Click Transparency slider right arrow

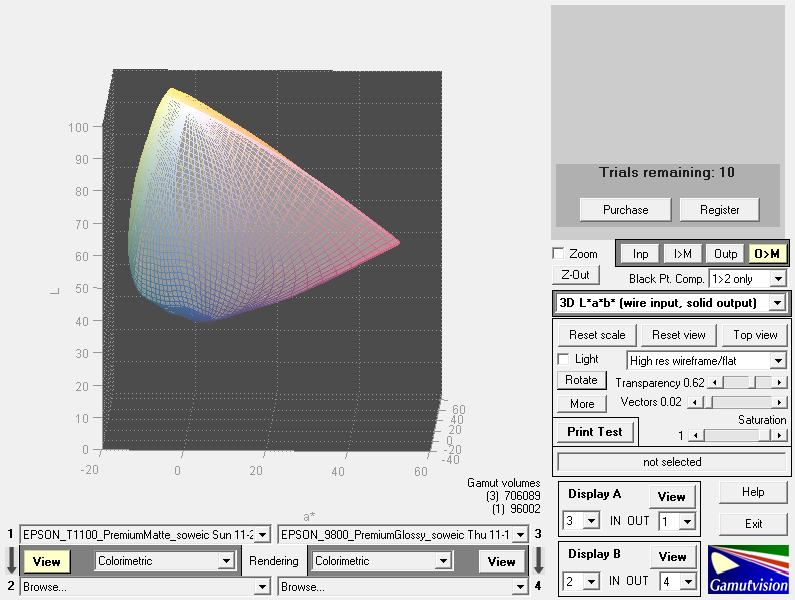(780, 383)
